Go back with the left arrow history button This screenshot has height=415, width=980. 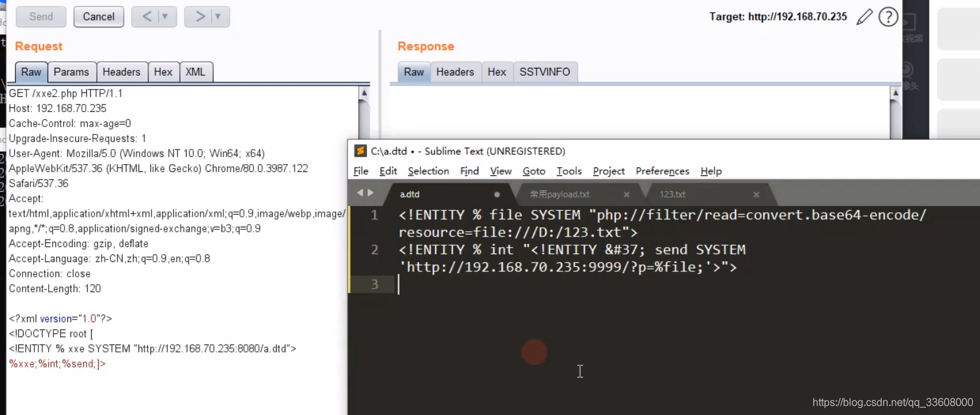tap(146, 17)
